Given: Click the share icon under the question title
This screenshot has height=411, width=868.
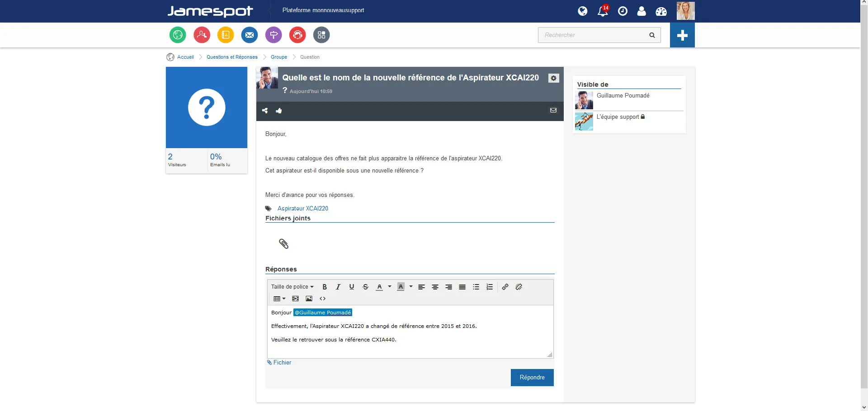Looking at the screenshot, I should (265, 111).
